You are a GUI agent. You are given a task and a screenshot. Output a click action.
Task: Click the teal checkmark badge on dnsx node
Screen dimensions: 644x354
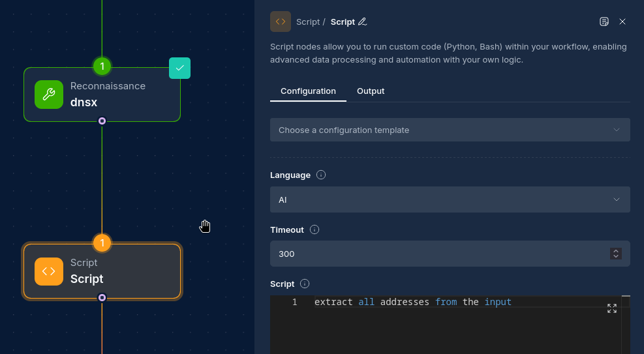179,68
